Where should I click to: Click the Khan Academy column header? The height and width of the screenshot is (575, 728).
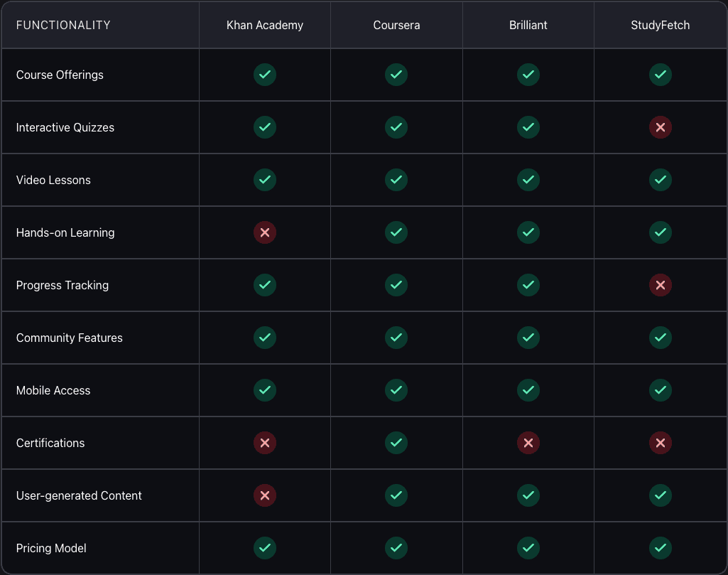pos(265,25)
